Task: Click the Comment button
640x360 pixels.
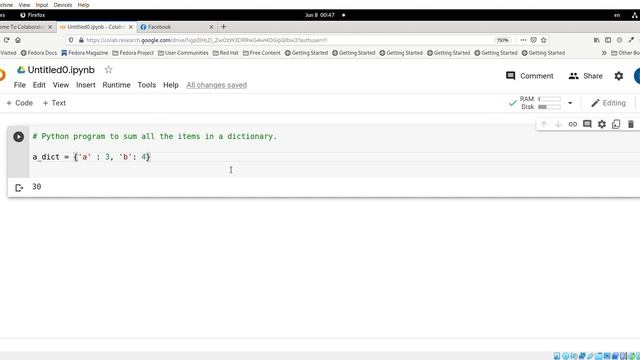Action: [529, 76]
